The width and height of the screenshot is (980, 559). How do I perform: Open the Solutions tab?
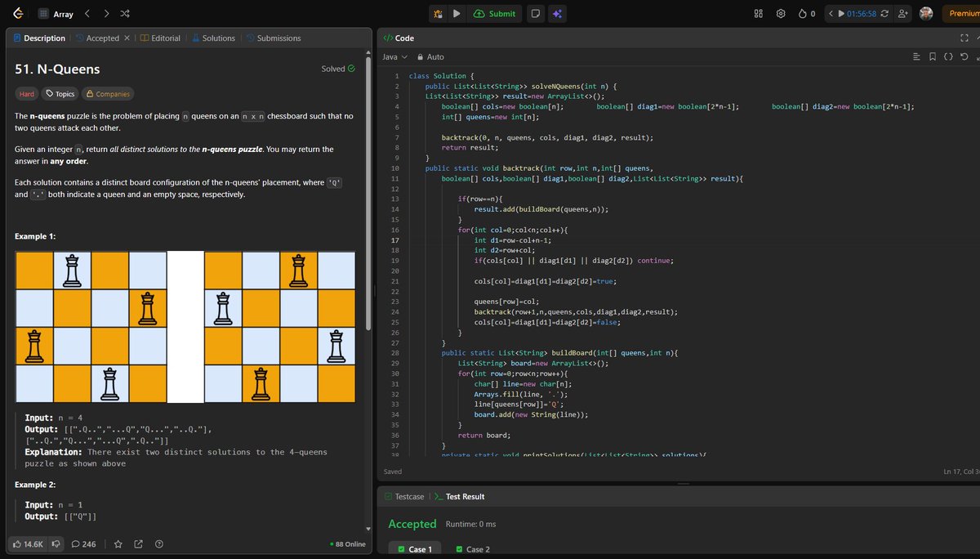[213, 38]
